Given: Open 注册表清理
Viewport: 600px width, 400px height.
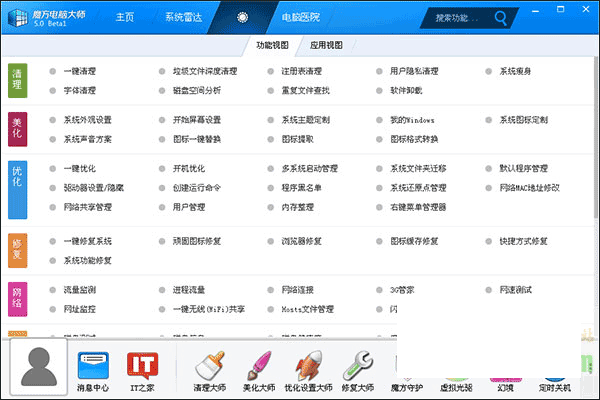Looking at the screenshot, I should coord(302,71).
